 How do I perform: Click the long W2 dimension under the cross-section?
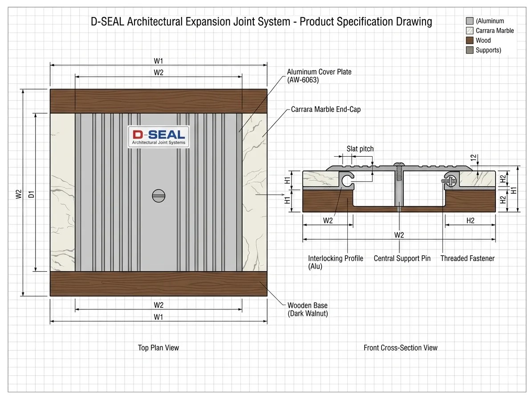click(399, 235)
